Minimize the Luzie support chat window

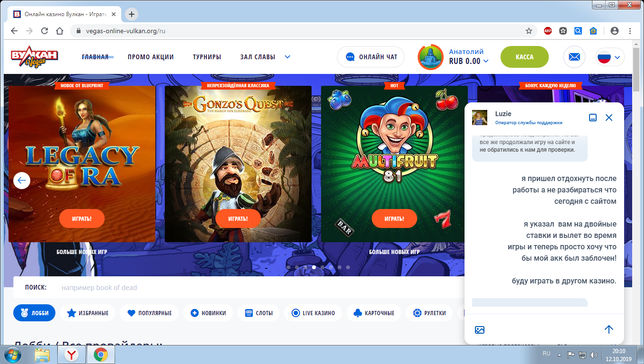coord(592,118)
